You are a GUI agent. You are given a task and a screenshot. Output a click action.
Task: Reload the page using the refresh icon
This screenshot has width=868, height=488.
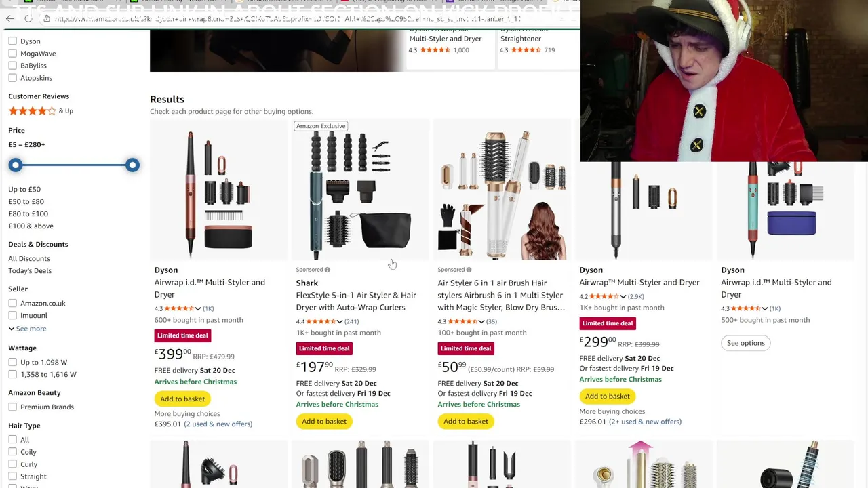[28, 18]
